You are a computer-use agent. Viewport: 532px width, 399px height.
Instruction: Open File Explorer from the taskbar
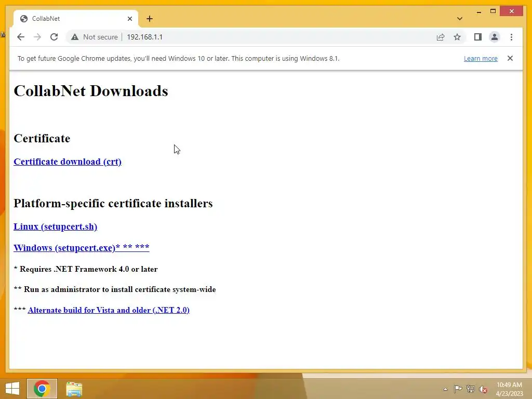74,389
